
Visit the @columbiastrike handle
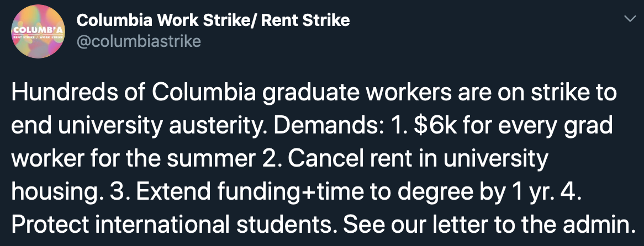coord(139,41)
